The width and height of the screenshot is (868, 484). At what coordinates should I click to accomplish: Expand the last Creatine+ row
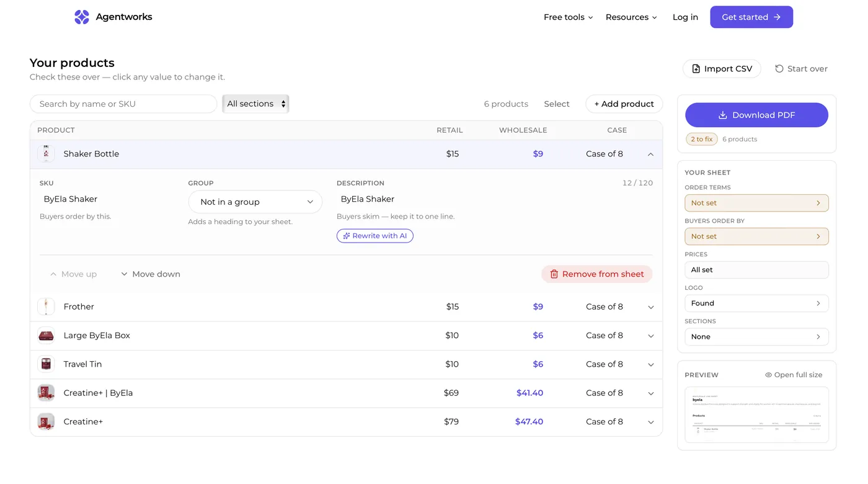pyautogui.click(x=650, y=422)
